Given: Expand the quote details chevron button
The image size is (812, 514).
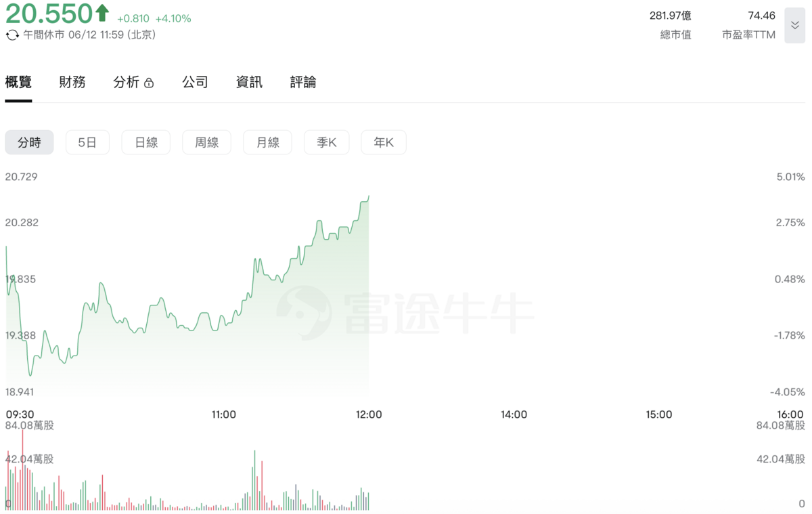Looking at the screenshot, I should click(x=794, y=26).
